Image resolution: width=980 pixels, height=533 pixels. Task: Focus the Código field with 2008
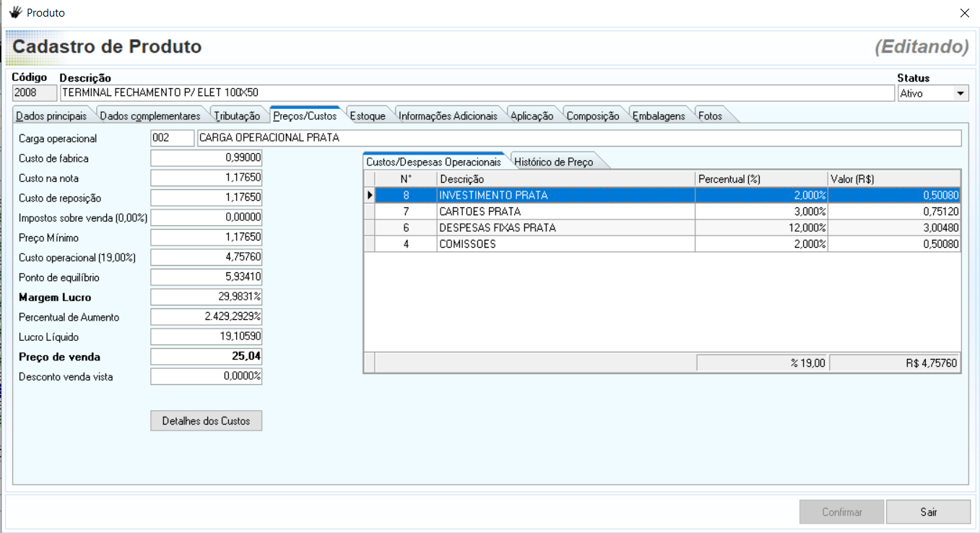35,92
